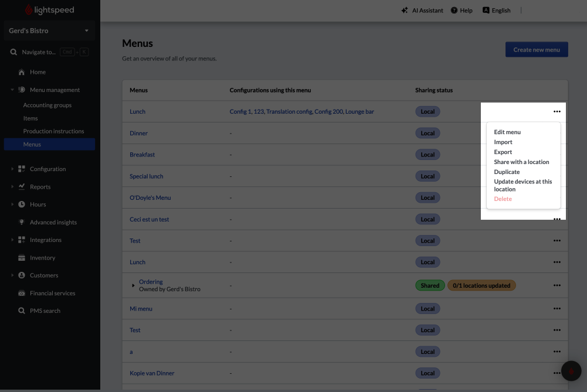The height and width of the screenshot is (392, 587).
Task: Expand the Reports sidebar section
Action: tap(12, 187)
